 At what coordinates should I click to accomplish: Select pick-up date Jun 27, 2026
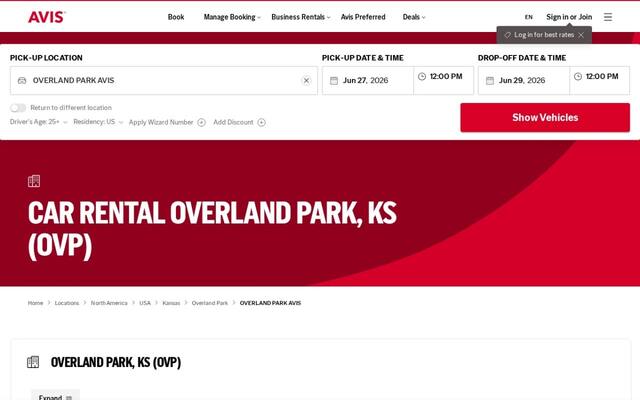(368, 81)
